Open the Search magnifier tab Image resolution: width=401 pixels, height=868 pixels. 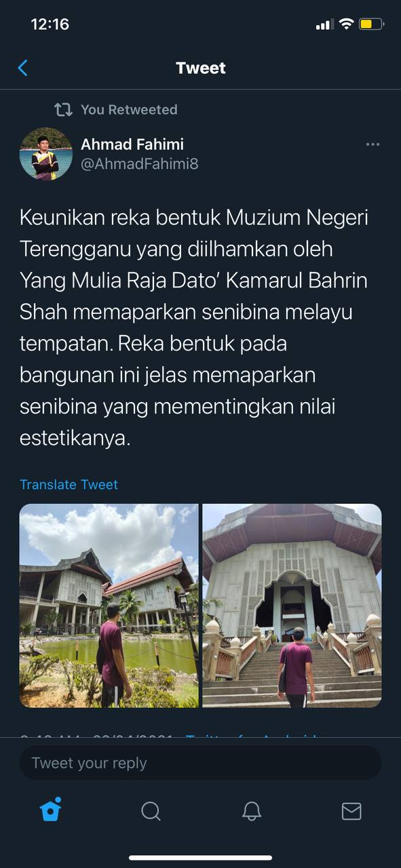pos(151,811)
